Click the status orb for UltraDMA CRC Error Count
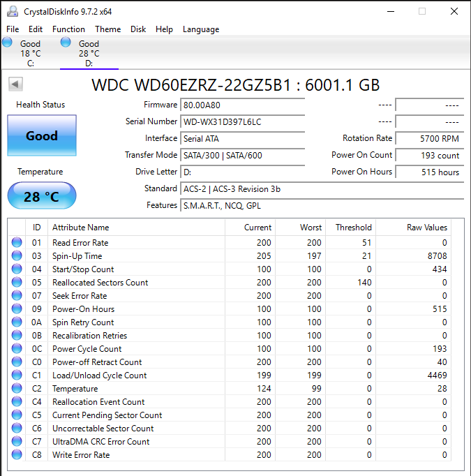The image size is (471, 476). 17,441
